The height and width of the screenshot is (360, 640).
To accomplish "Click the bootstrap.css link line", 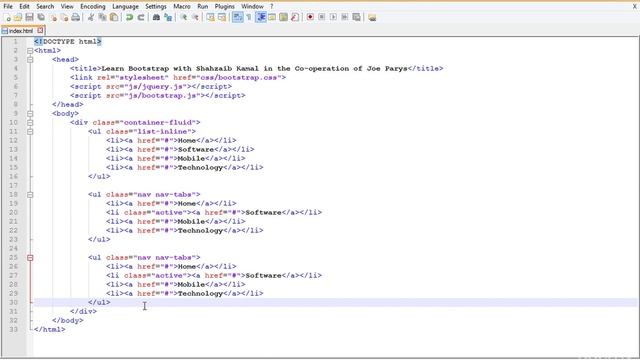I will click(x=178, y=78).
